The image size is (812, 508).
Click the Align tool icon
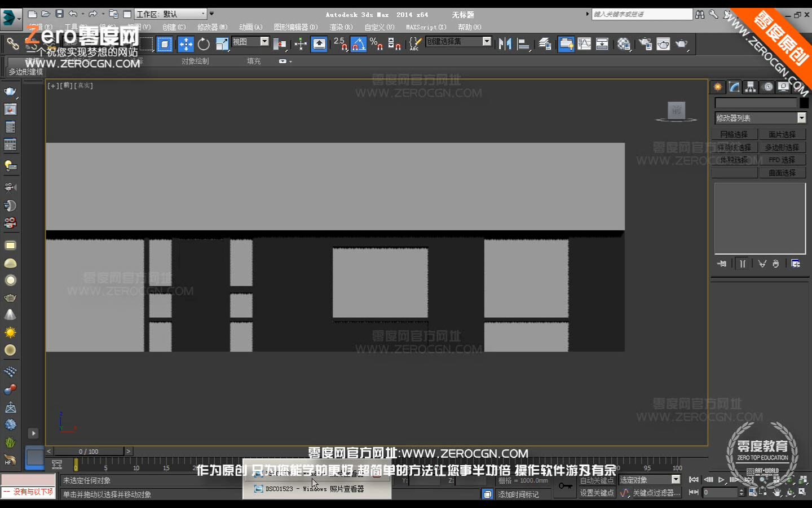tap(524, 44)
